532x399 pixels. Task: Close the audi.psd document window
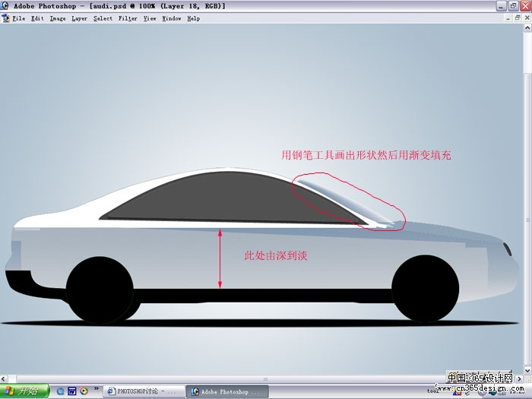(527, 18)
